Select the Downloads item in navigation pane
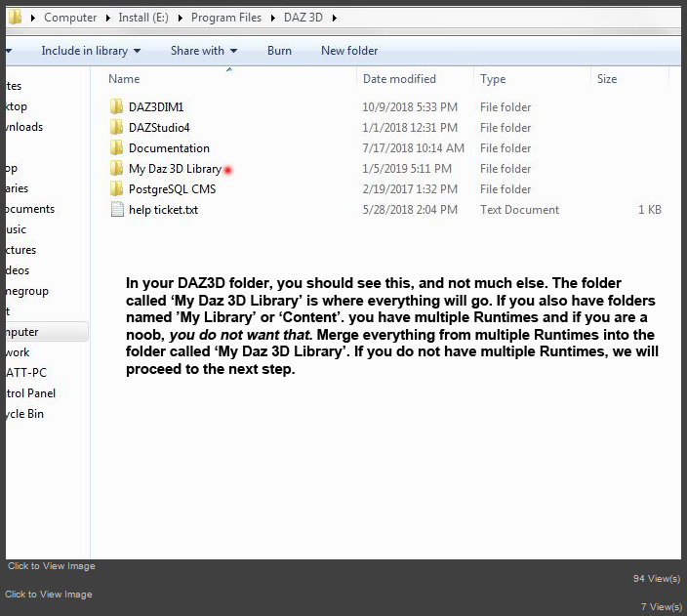Viewport: 687px width, 616px height. [x=24, y=127]
